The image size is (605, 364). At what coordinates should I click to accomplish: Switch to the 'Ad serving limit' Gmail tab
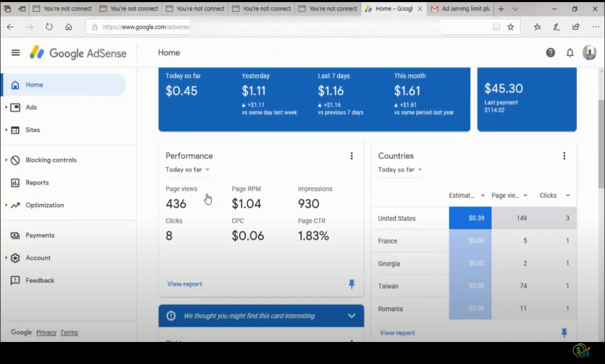460,8
